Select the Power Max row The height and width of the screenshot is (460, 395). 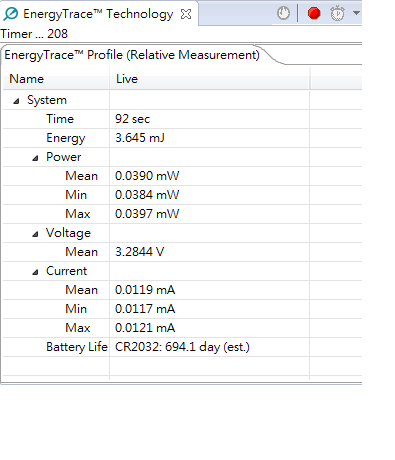pos(182,214)
